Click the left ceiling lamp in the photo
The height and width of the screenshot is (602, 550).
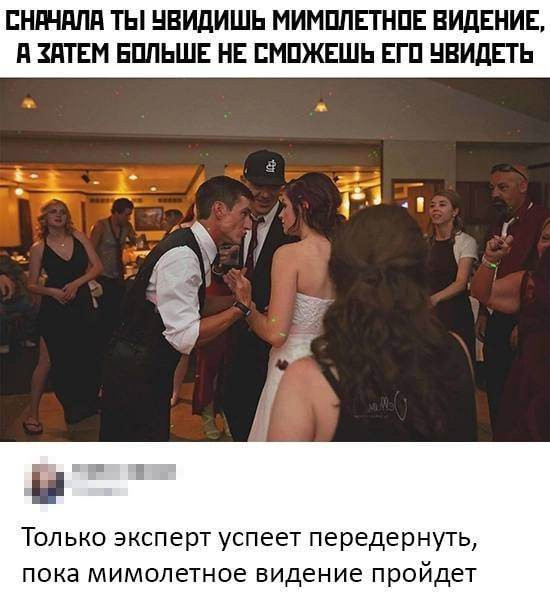[29, 101]
